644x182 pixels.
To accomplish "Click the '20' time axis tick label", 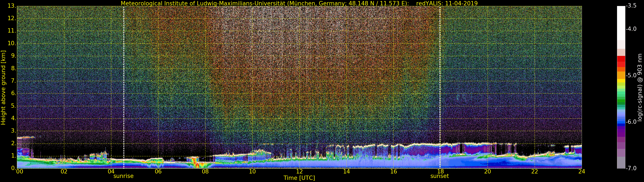I will [488, 172].
